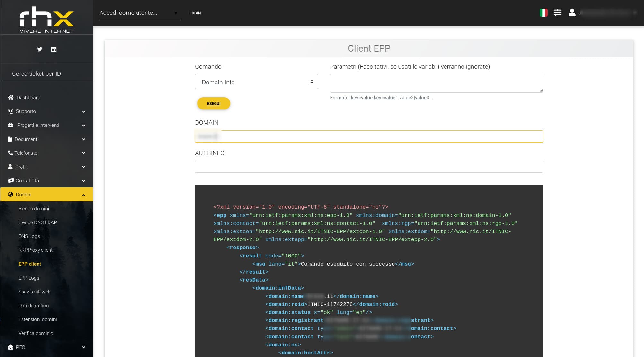644x357 pixels.
Task: Click the 'Client EPP' heading
Action: click(369, 48)
